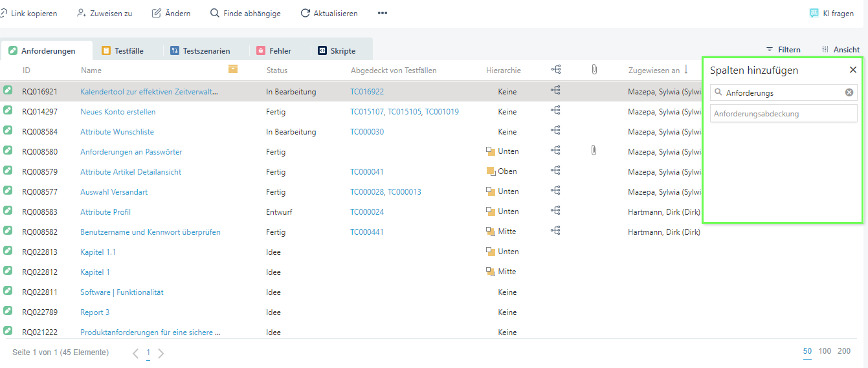
Task: Open the attachment paperclip icon for RQ008580
Action: 594,151
